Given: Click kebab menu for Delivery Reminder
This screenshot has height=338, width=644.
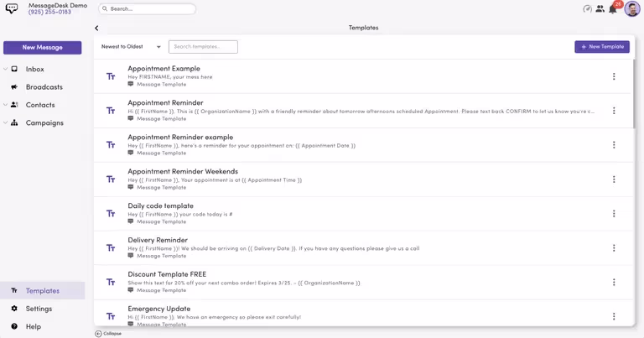Looking at the screenshot, I should [x=614, y=248].
